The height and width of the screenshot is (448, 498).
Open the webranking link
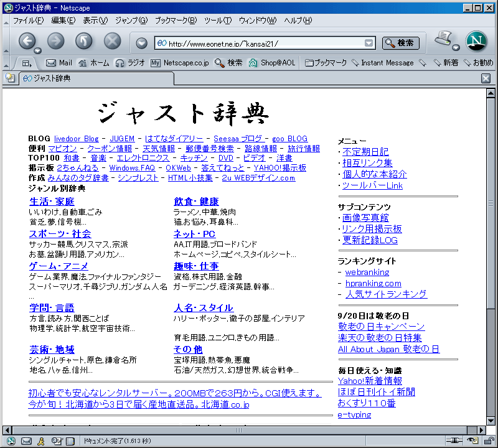(x=367, y=273)
